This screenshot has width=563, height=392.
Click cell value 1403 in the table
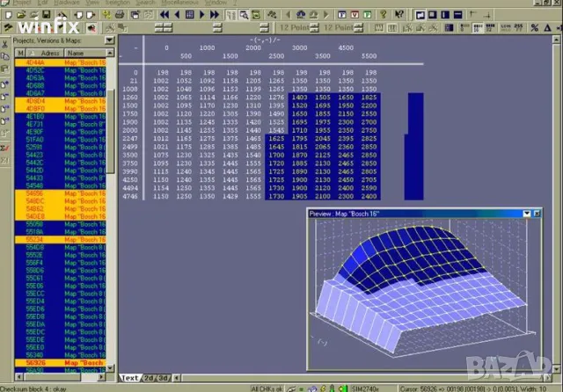click(299, 98)
